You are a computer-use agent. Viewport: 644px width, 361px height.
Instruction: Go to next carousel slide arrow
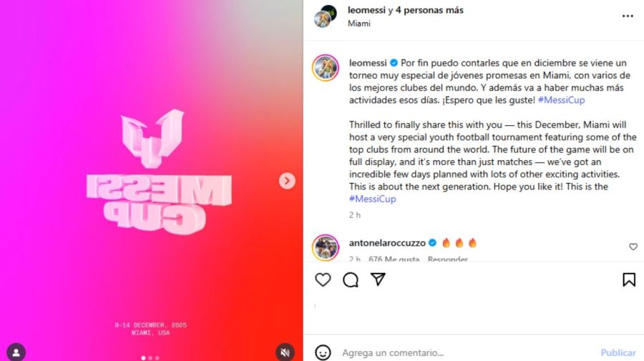(x=287, y=181)
